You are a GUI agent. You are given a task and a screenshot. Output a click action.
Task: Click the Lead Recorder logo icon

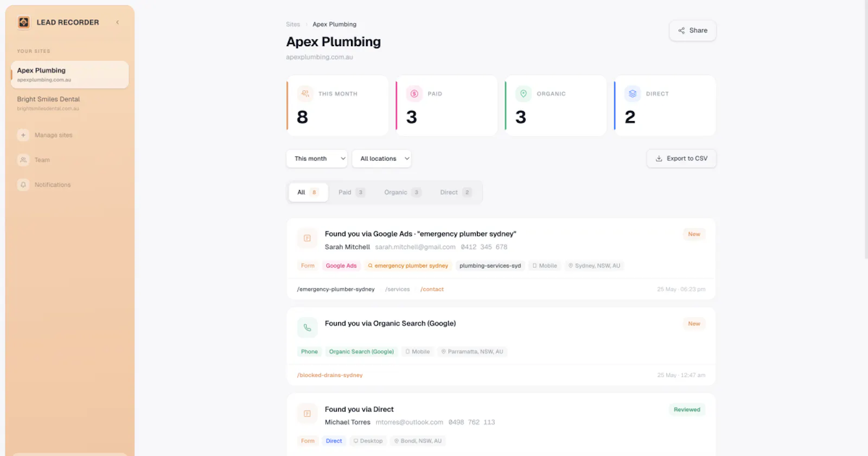tap(24, 22)
